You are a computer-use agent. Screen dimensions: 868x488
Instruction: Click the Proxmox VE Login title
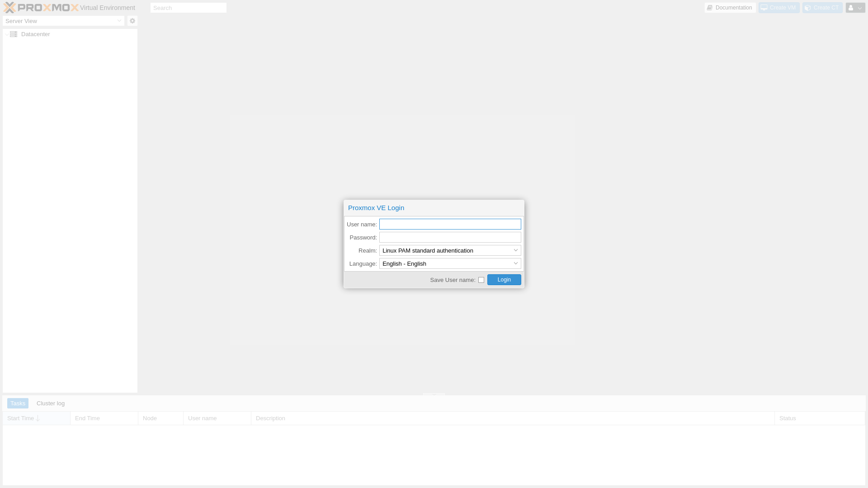[x=376, y=208]
